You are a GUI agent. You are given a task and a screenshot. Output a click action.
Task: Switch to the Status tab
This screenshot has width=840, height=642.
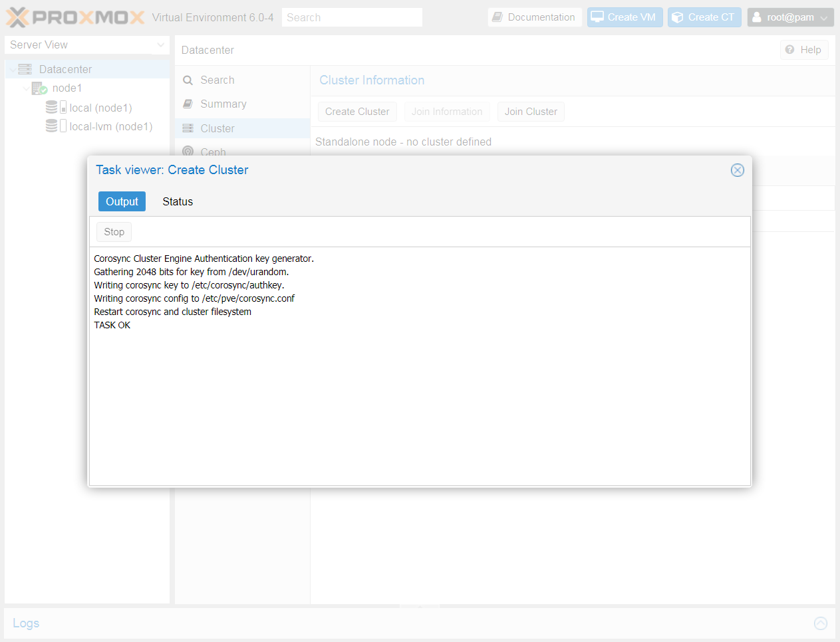click(178, 201)
